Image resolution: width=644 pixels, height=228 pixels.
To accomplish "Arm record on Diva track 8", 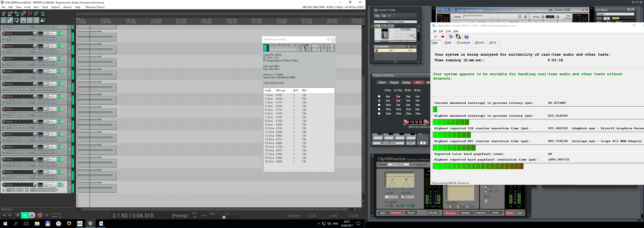I will click(4, 46).
